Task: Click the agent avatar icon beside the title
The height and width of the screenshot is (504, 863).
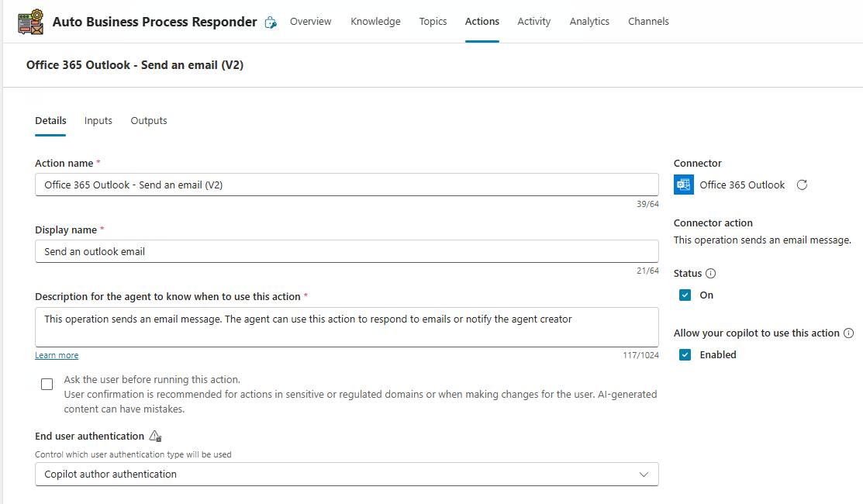Action: point(30,22)
